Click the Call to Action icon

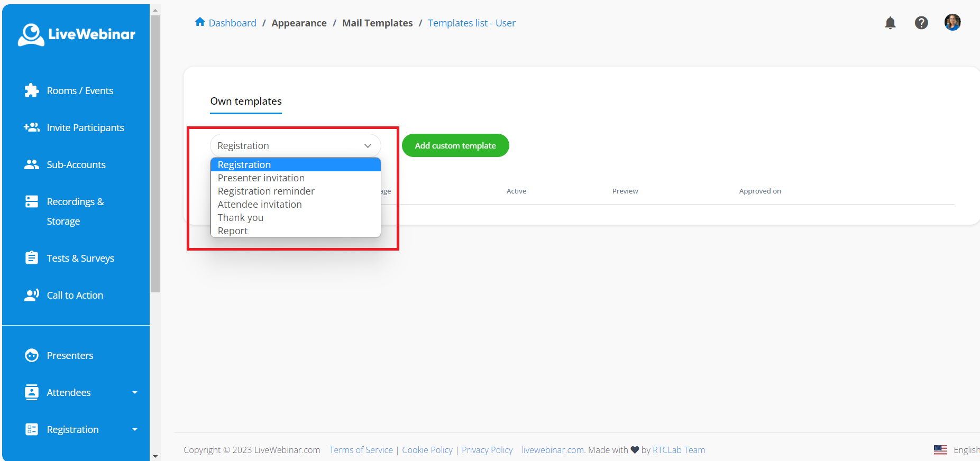32,295
